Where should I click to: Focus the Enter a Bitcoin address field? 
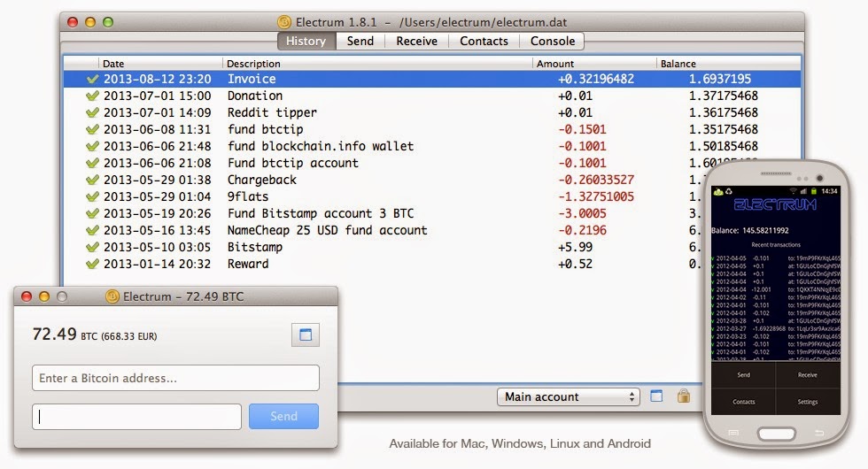175,378
